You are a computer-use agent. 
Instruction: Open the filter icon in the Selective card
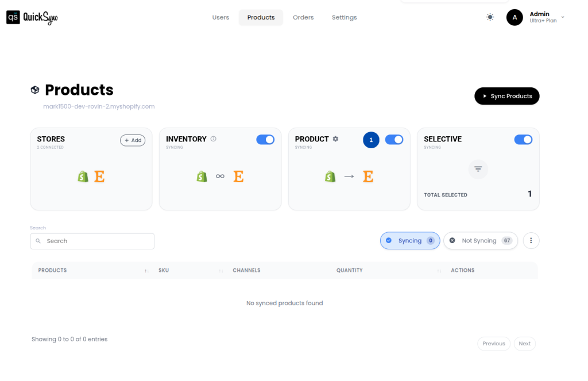coord(478,169)
